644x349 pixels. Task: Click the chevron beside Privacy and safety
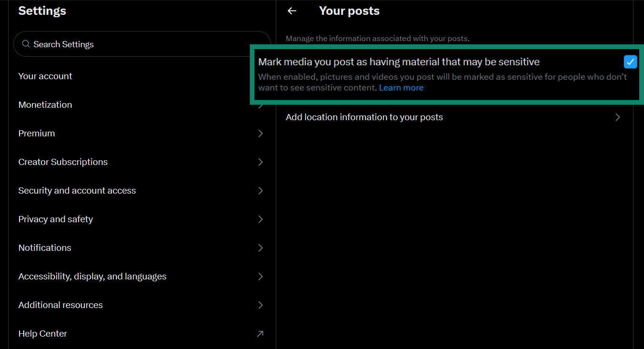pos(261,219)
